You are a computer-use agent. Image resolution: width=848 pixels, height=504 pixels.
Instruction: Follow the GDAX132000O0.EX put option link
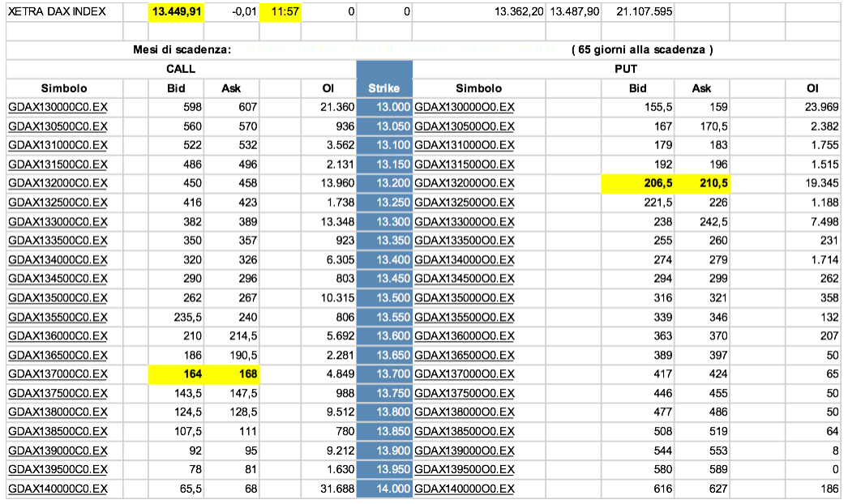[x=464, y=183]
